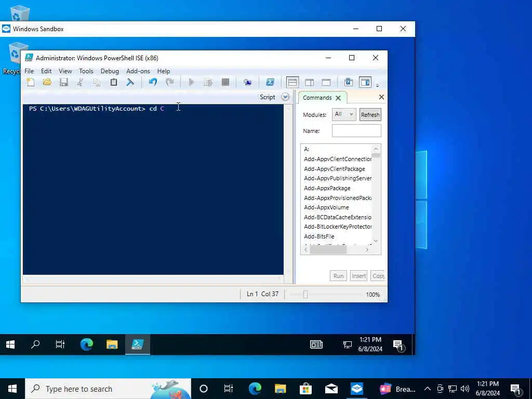Create a new script with New icon
The image size is (532, 399).
click(31, 83)
